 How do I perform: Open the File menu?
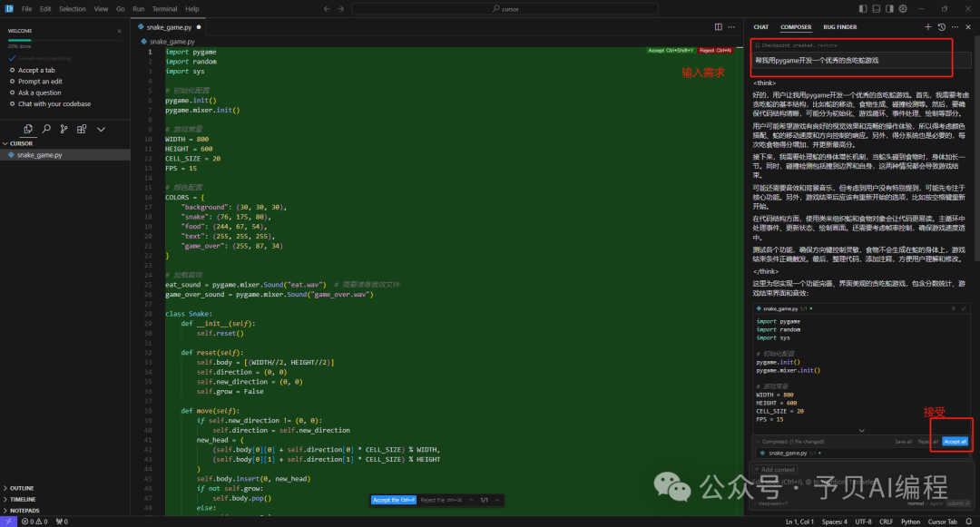[27, 9]
